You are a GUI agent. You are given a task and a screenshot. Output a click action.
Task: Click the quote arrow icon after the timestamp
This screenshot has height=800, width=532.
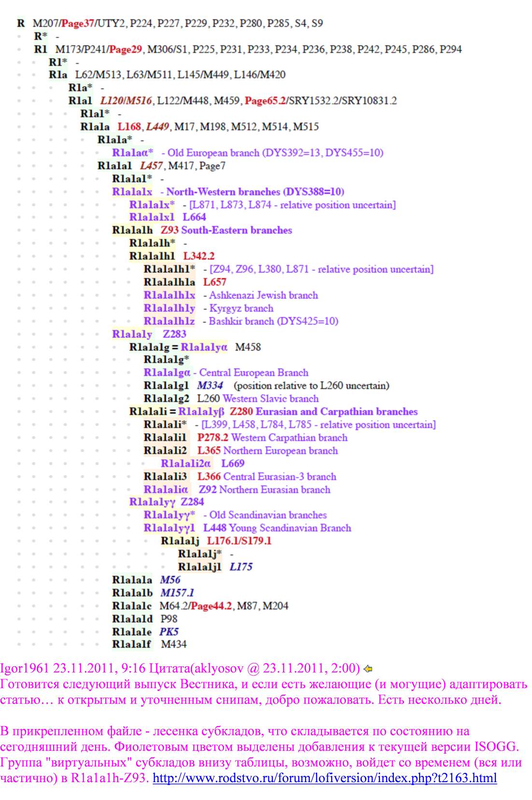pos(368,669)
